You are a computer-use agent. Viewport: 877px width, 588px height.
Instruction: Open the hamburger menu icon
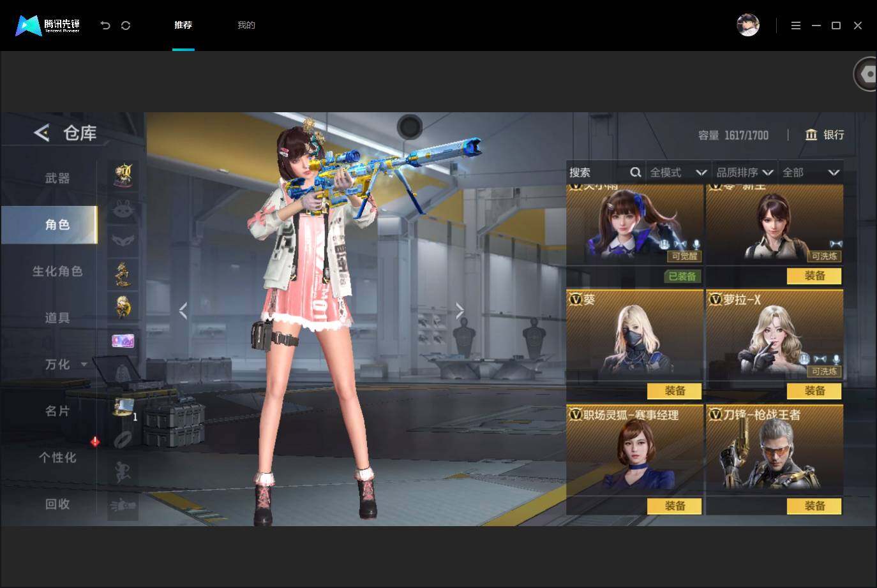pos(796,26)
